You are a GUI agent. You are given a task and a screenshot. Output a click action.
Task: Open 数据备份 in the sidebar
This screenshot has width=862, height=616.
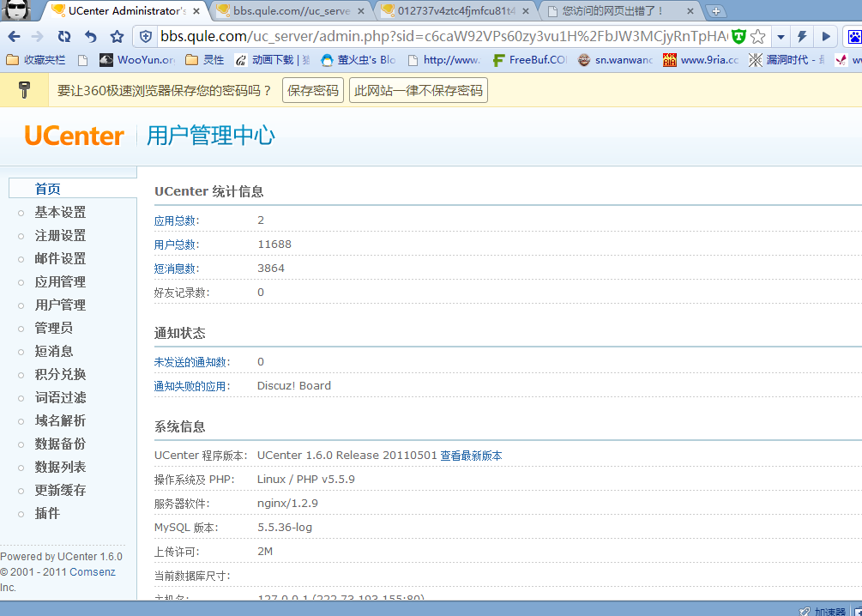[61, 444]
